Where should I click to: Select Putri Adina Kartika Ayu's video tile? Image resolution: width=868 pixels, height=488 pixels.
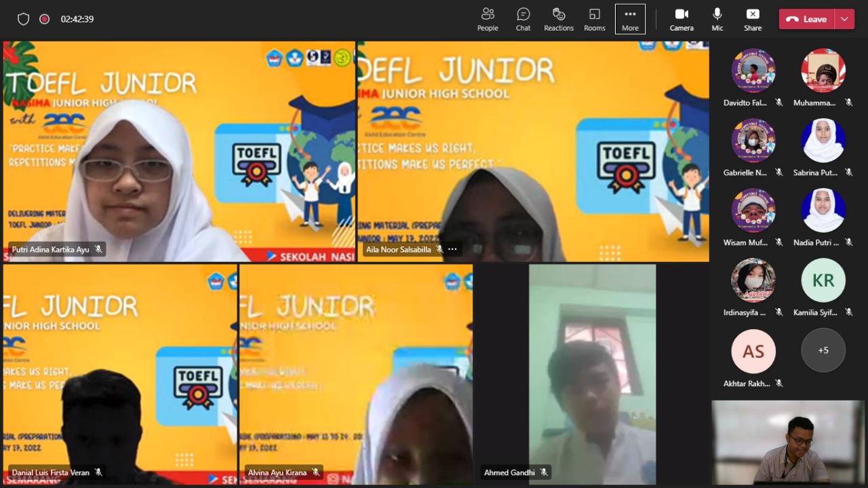pyautogui.click(x=179, y=151)
